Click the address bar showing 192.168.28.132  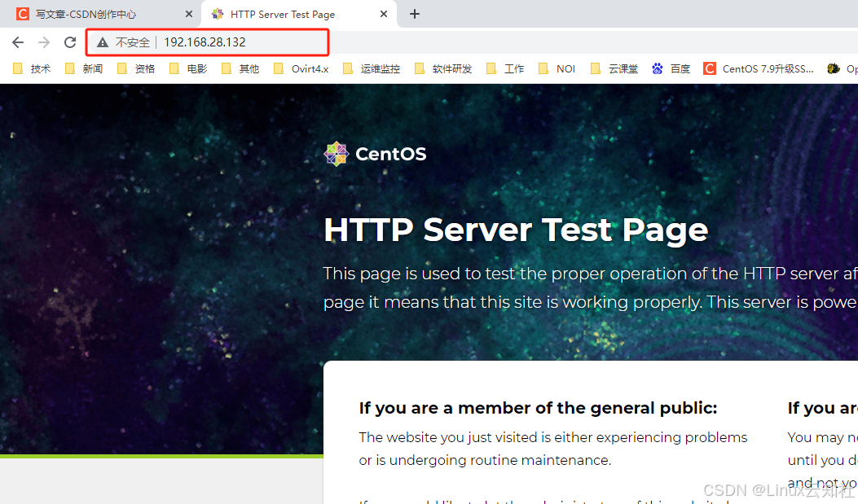(x=208, y=42)
